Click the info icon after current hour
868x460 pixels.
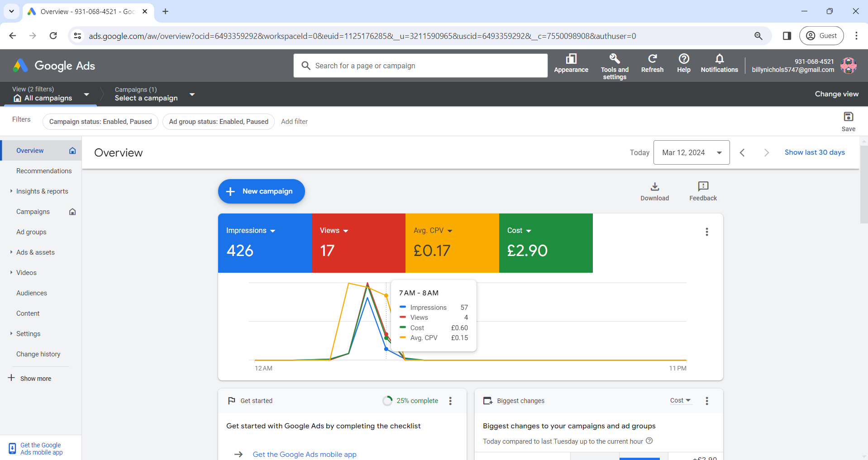[x=649, y=441]
